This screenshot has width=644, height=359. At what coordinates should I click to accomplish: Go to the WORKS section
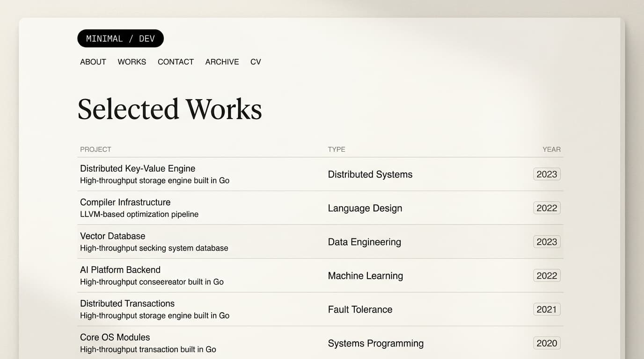point(132,62)
